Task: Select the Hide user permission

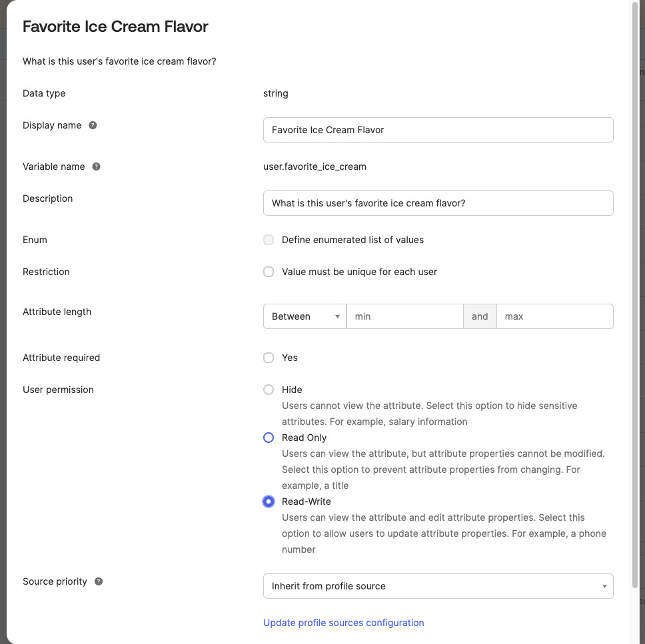Action: pos(268,390)
